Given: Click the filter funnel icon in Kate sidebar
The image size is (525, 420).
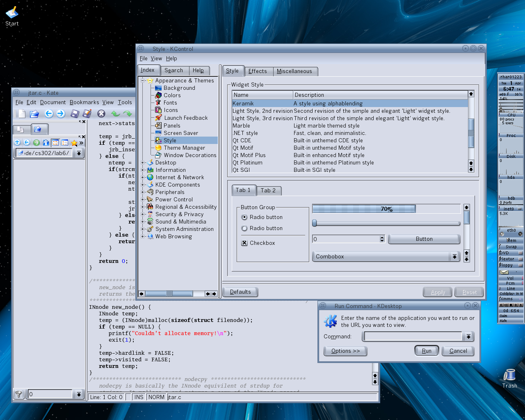Looking at the screenshot, I should [x=18, y=394].
